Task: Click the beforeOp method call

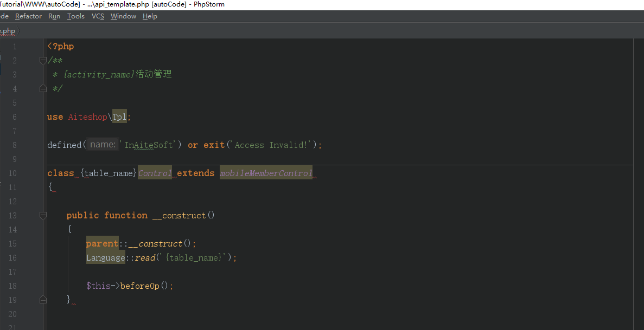Action: pyautogui.click(x=139, y=286)
